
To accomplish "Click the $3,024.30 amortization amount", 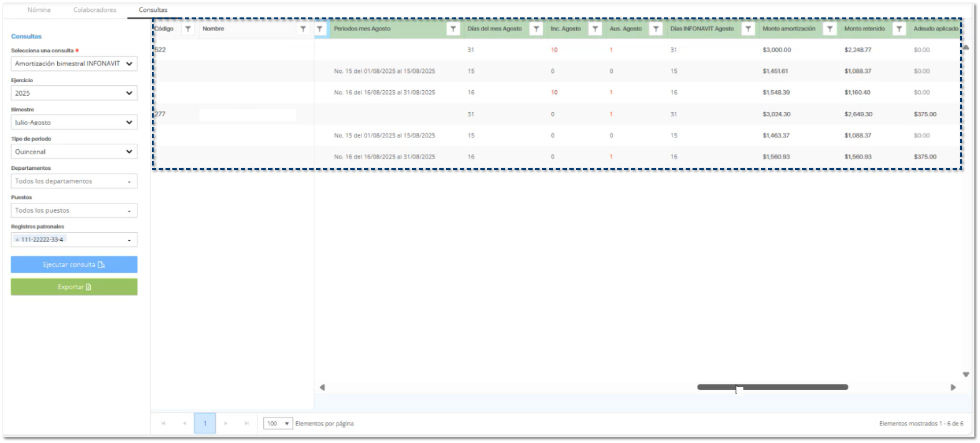I will [777, 114].
